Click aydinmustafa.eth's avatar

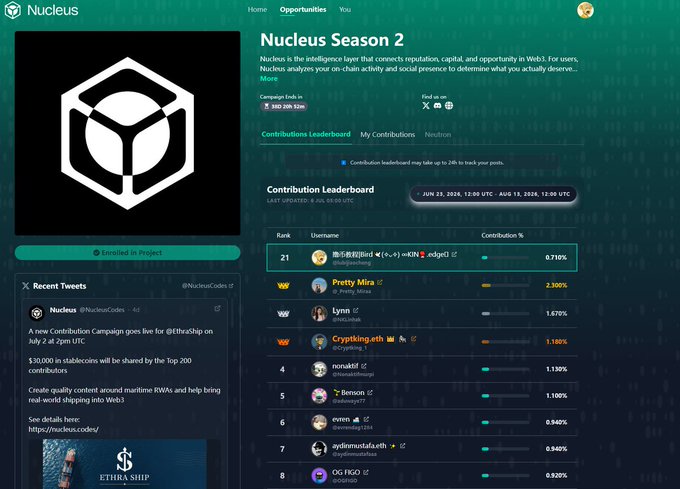tap(319, 449)
